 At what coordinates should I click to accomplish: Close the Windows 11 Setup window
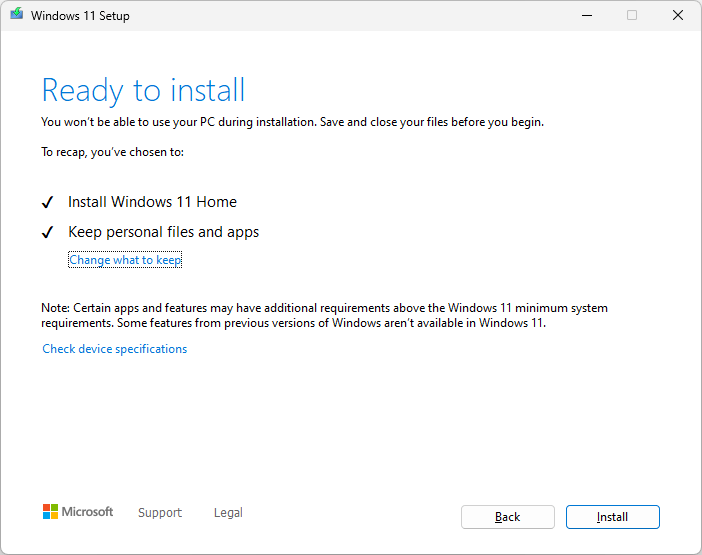(x=678, y=15)
